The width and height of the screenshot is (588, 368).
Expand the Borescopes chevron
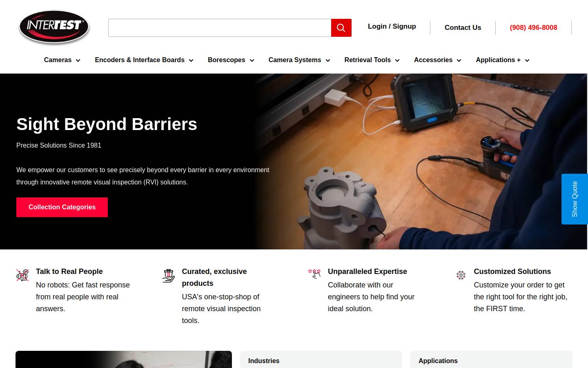pos(252,61)
